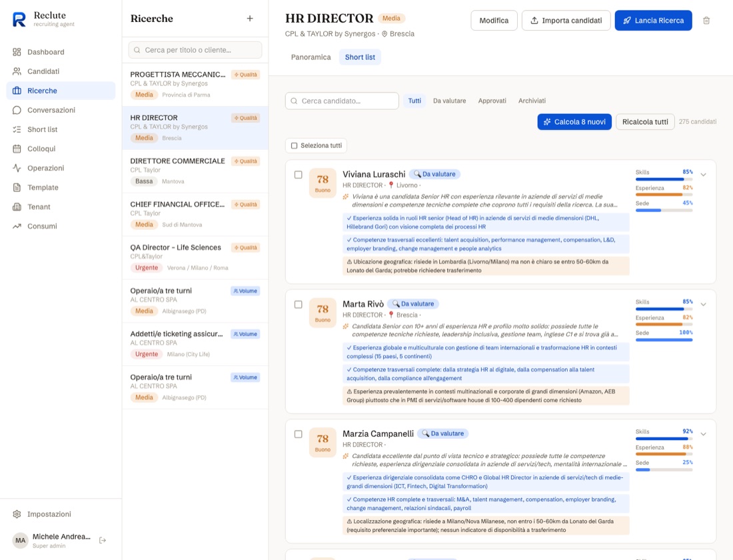Expand Marta Rivò's card chevron

[x=703, y=305]
